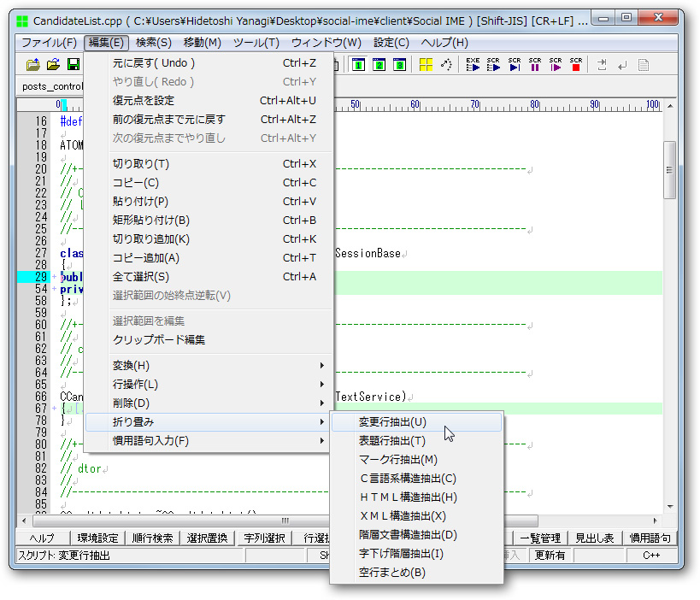700x600 pixels.
Task: Open the 行操作(L) submenu
Action: tap(209, 385)
